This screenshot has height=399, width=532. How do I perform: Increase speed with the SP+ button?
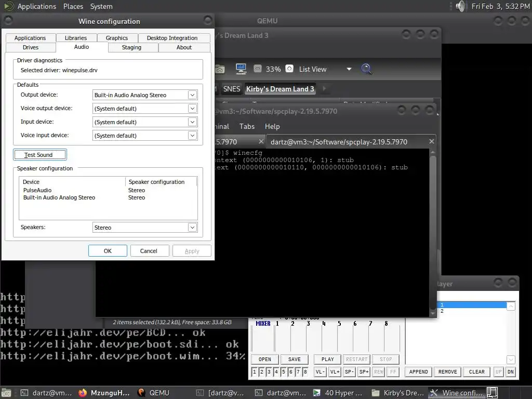364,372
